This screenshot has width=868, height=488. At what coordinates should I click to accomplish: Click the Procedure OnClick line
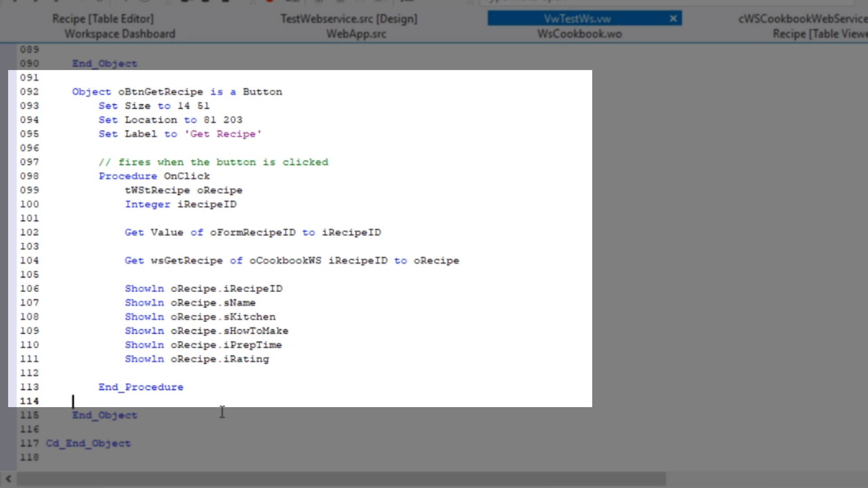tap(154, 176)
